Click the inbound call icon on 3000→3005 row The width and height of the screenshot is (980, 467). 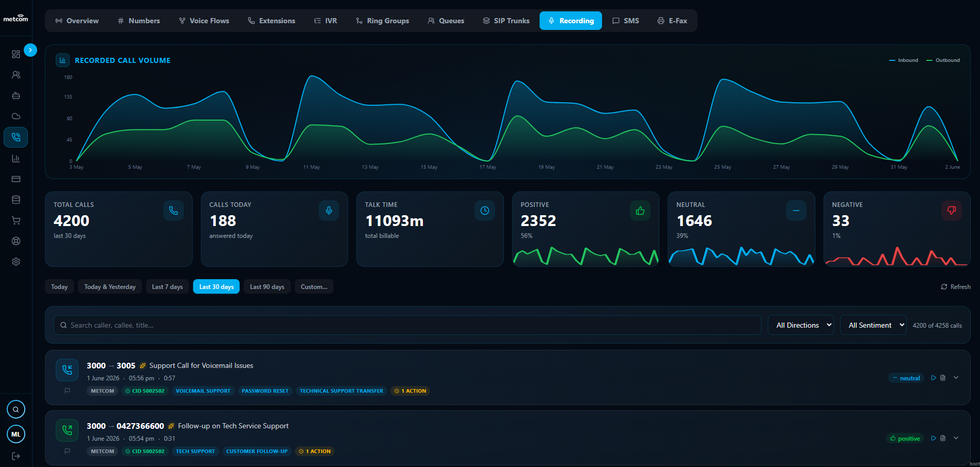click(x=67, y=369)
